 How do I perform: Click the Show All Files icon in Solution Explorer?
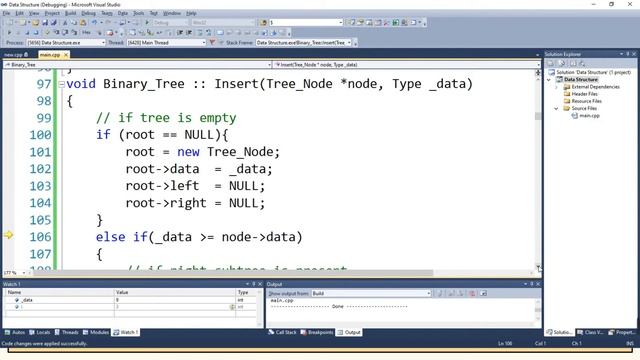pyautogui.click(x=562, y=63)
